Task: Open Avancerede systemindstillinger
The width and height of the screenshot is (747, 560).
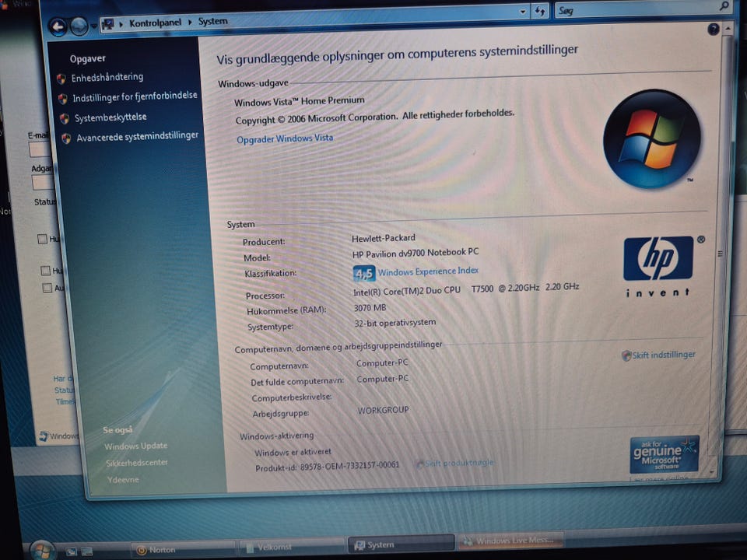Action: pos(138,137)
